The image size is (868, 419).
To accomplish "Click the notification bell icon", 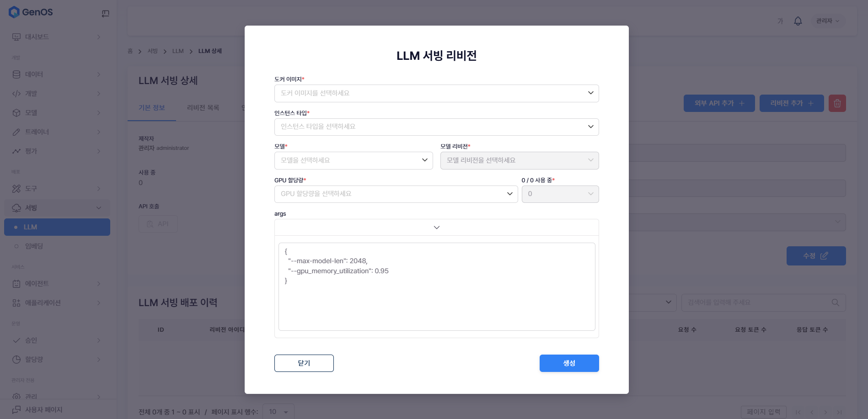I will click(798, 21).
